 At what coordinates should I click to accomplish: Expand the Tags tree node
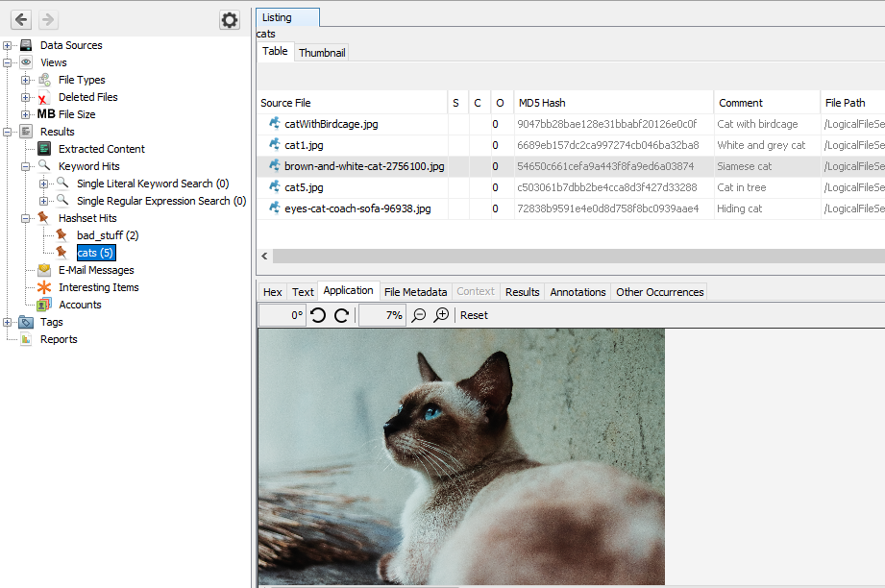8,322
